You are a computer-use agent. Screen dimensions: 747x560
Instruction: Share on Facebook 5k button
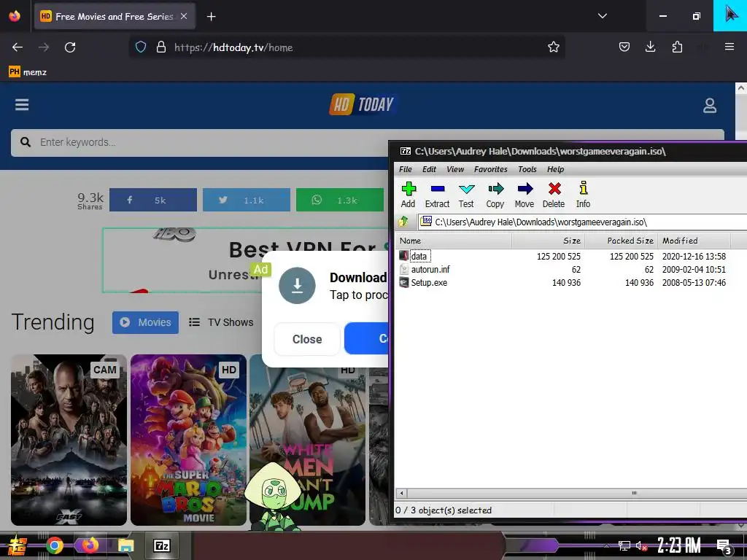(153, 200)
